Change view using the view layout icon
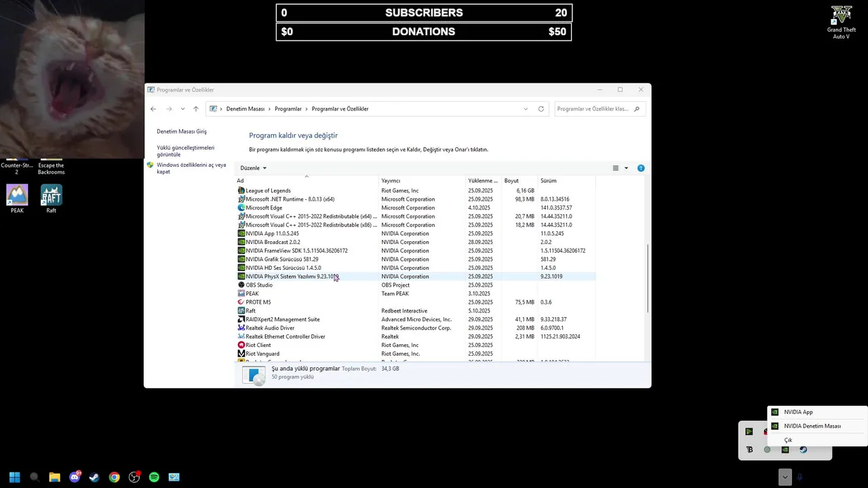This screenshot has height=488, width=868. pyautogui.click(x=616, y=168)
